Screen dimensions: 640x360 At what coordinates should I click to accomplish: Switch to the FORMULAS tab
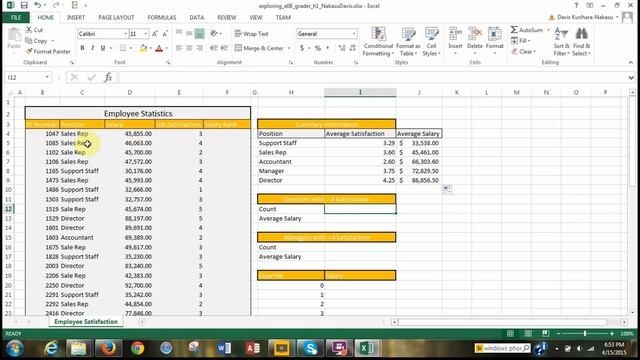pyautogui.click(x=162, y=18)
